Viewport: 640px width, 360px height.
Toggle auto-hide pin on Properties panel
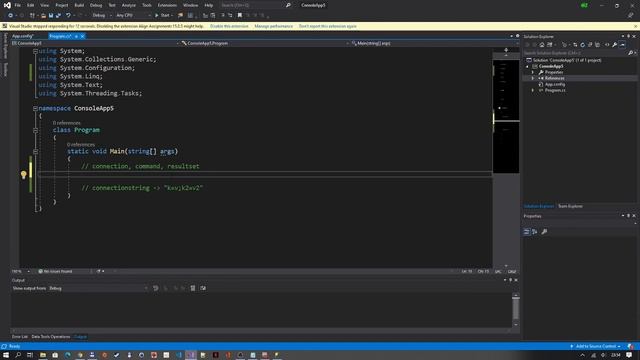pos(629,216)
